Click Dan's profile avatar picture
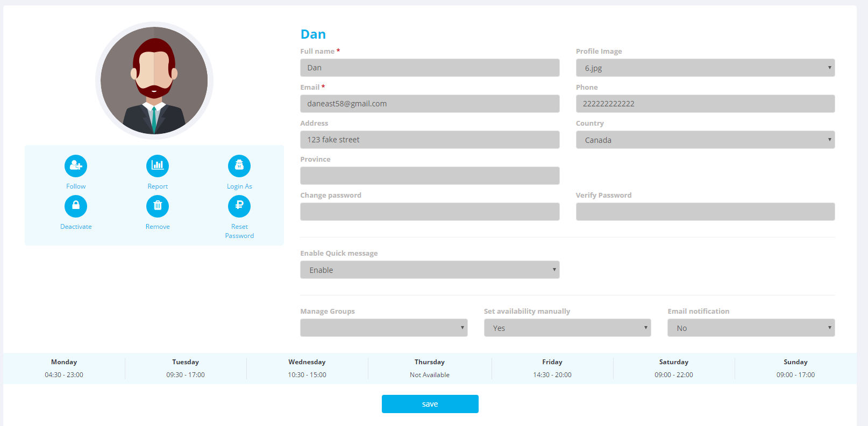The width and height of the screenshot is (868, 426). coord(154,81)
